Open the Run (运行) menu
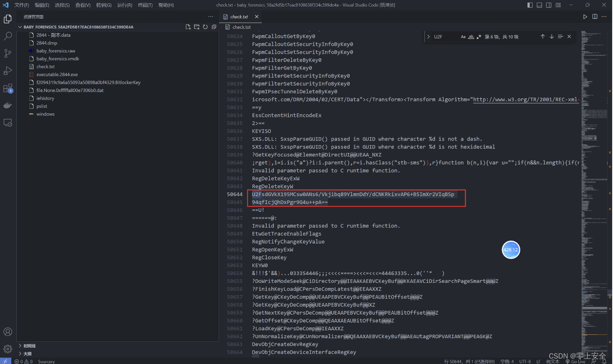Image resolution: width=613 pixels, height=364 pixels. point(125,5)
